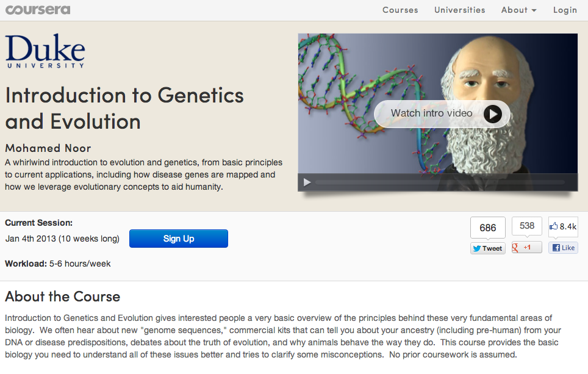Expand the About dropdown menu
The height and width of the screenshot is (374, 588).
pyautogui.click(x=518, y=10)
